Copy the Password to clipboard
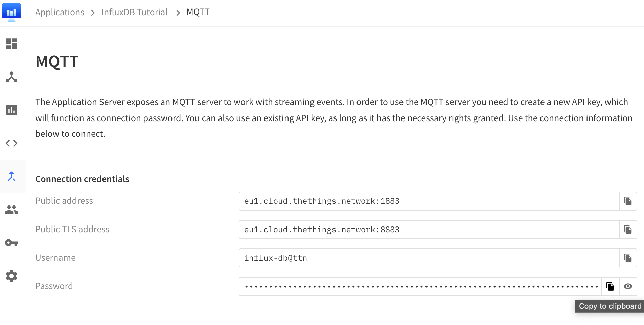Image resolution: width=644 pixels, height=325 pixels. tap(610, 286)
